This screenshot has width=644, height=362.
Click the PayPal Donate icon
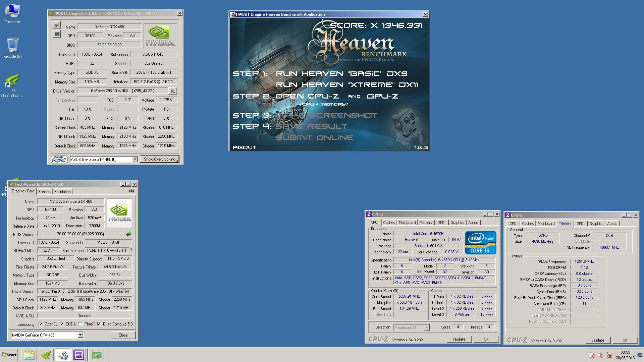(x=59, y=159)
